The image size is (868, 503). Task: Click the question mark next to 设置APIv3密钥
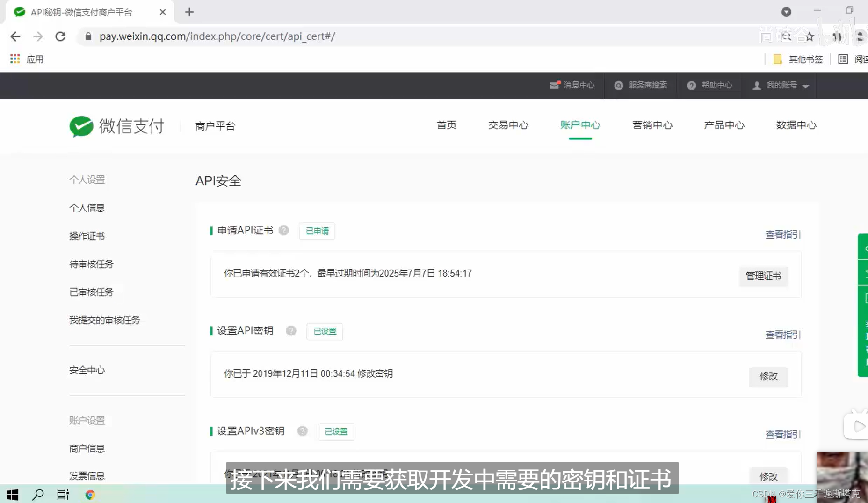click(x=303, y=431)
